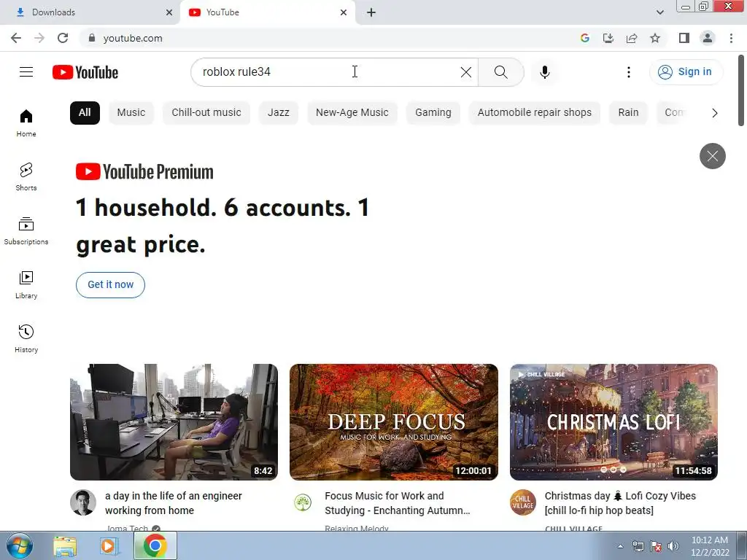Select the Chill-out music filter chip
The image size is (747, 560).
(x=206, y=113)
